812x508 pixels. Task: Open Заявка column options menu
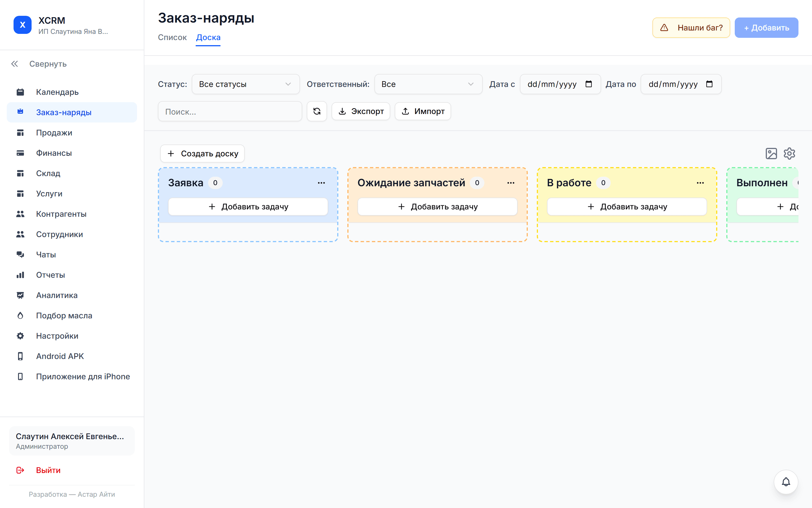point(321,183)
